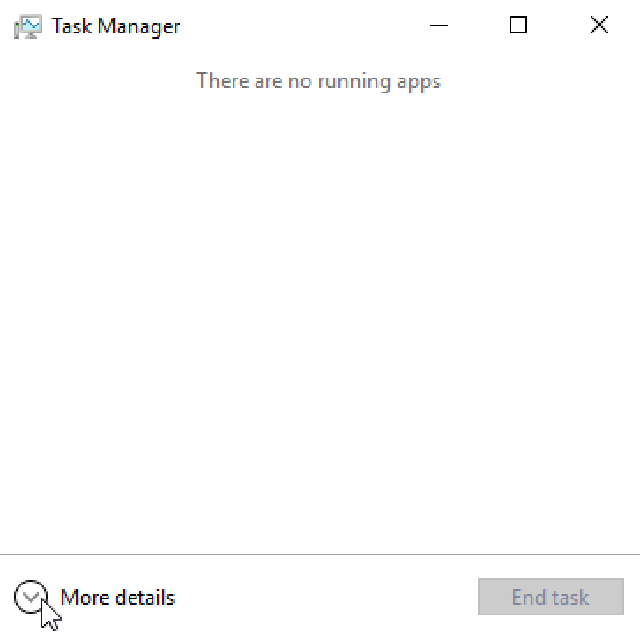Click the circular chevron icon at bottom left
640x640 pixels.
tap(30, 597)
